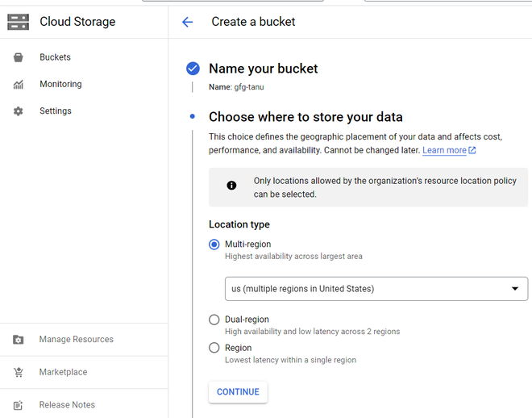This screenshot has width=532, height=418.
Task: Go back using the arrow icon
Action: tap(188, 22)
